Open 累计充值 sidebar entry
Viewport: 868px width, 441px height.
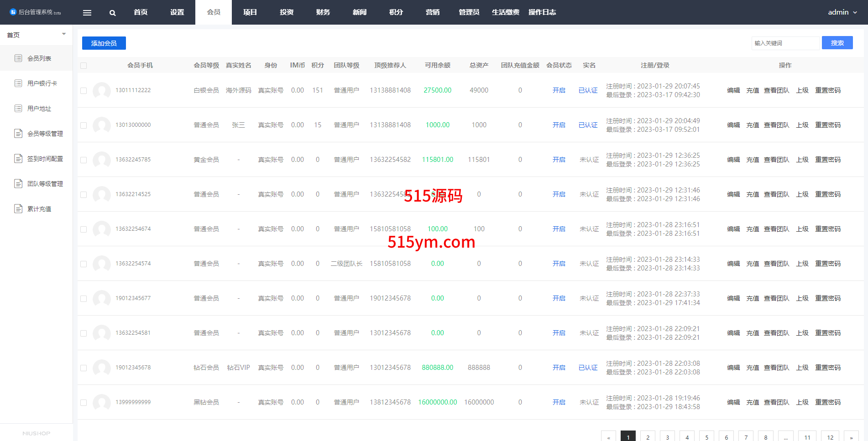(39, 209)
